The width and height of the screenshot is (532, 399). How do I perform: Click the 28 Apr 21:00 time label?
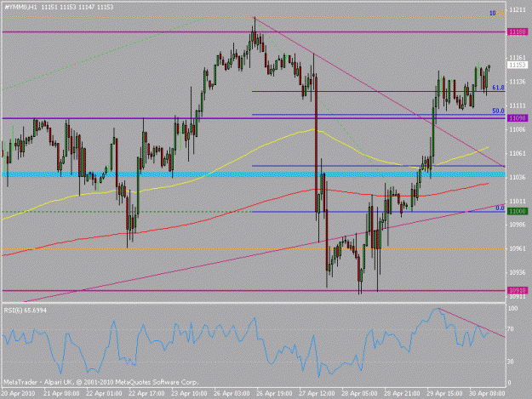tap(402, 393)
